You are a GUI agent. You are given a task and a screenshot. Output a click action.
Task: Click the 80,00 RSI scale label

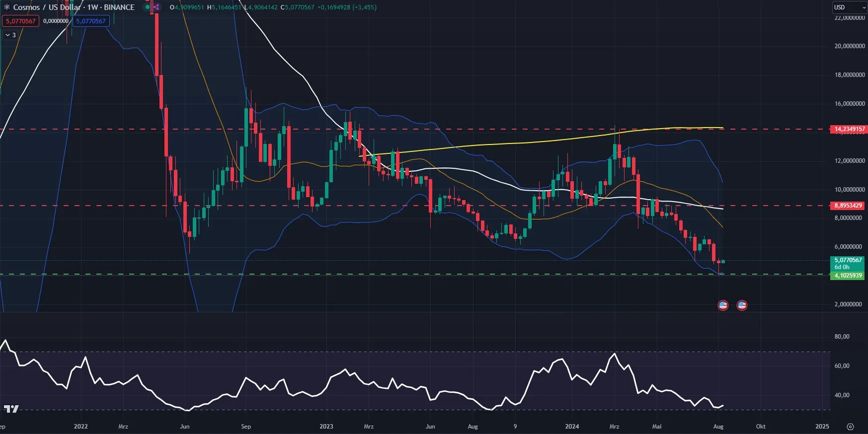842,337
